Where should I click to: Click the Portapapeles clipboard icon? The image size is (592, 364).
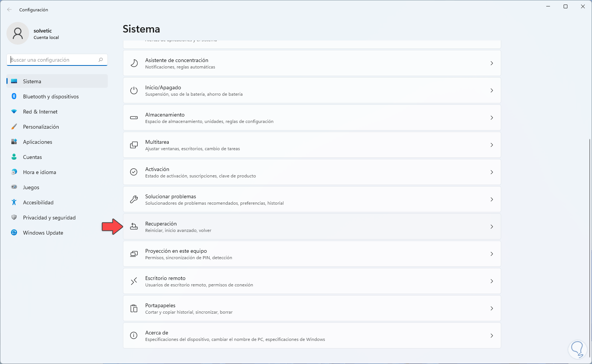[134, 308]
